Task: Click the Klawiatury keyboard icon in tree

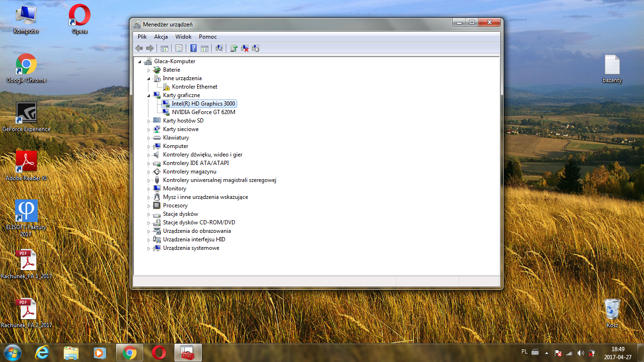Action: click(157, 138)
